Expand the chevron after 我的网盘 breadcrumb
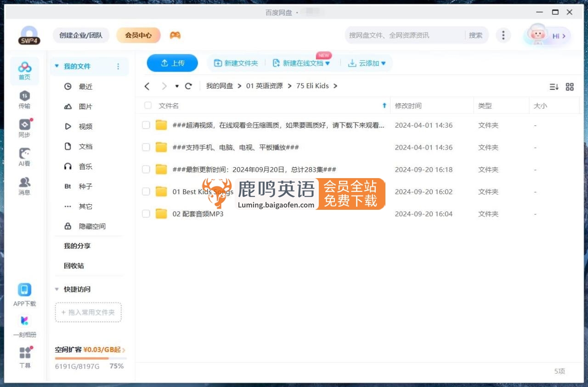 pyautogui.click(x=240, y=86)
